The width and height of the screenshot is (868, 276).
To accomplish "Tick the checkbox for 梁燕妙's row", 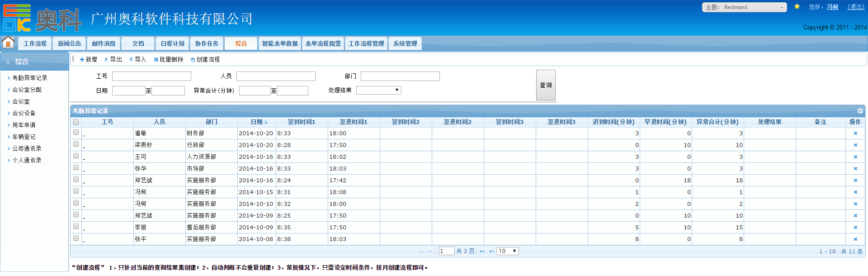I will (76, 144).
